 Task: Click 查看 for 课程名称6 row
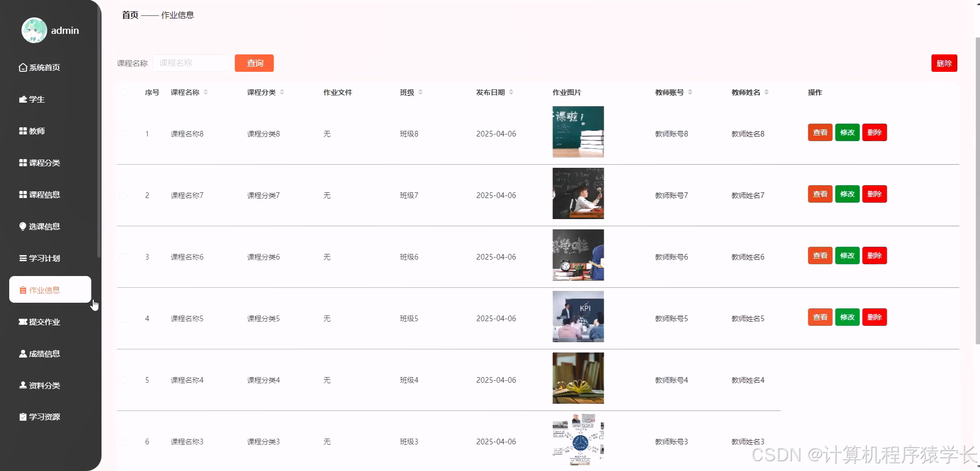820,256
